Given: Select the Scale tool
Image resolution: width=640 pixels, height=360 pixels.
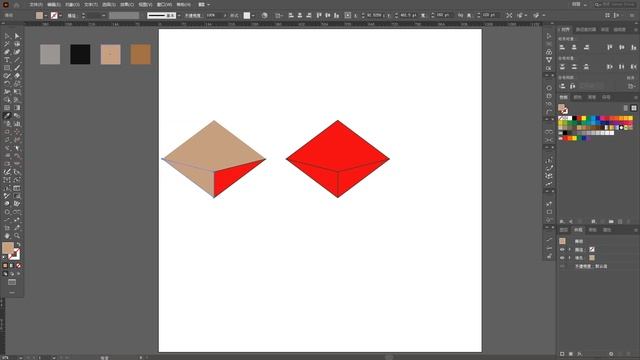Looking at the screenshot, I should (17, 84).
